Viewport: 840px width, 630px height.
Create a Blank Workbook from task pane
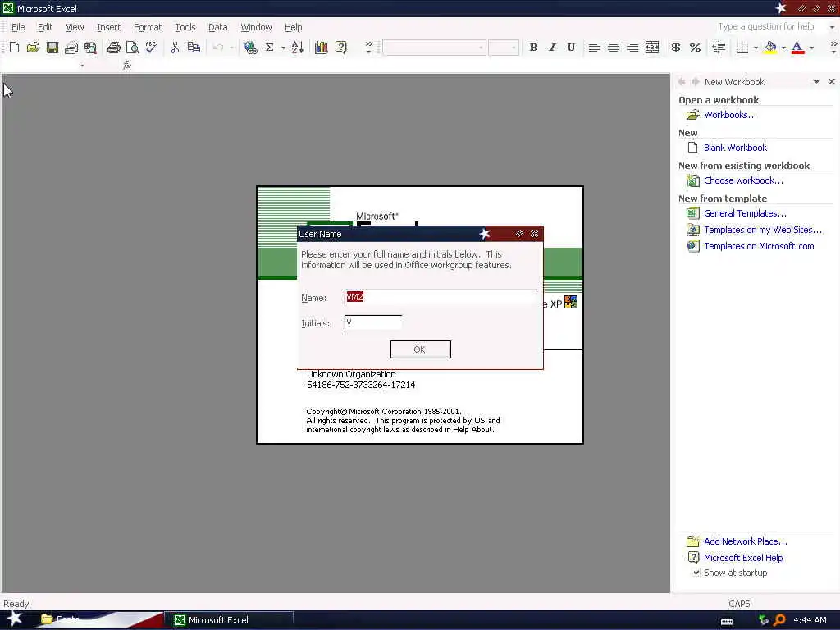(735, 148)
